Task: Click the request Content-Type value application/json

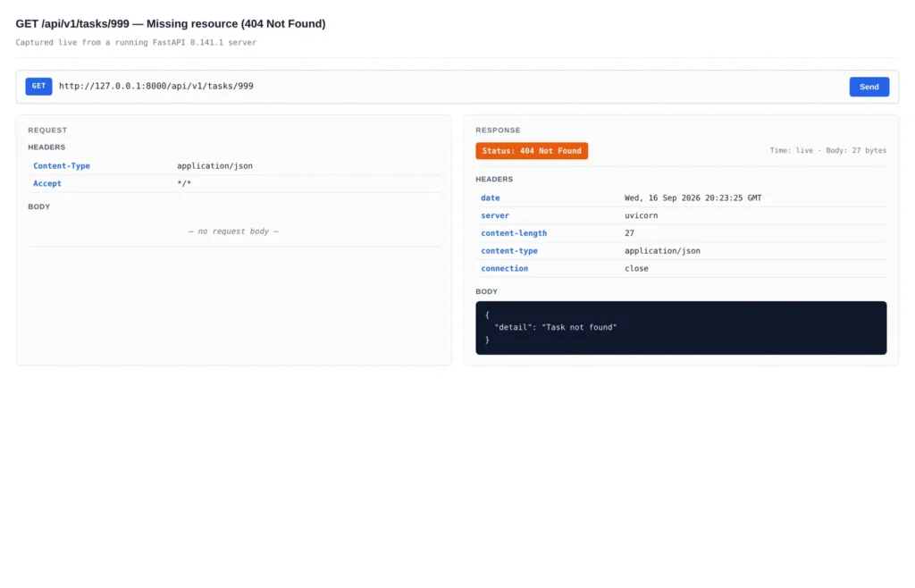Action: coord(214,165)
